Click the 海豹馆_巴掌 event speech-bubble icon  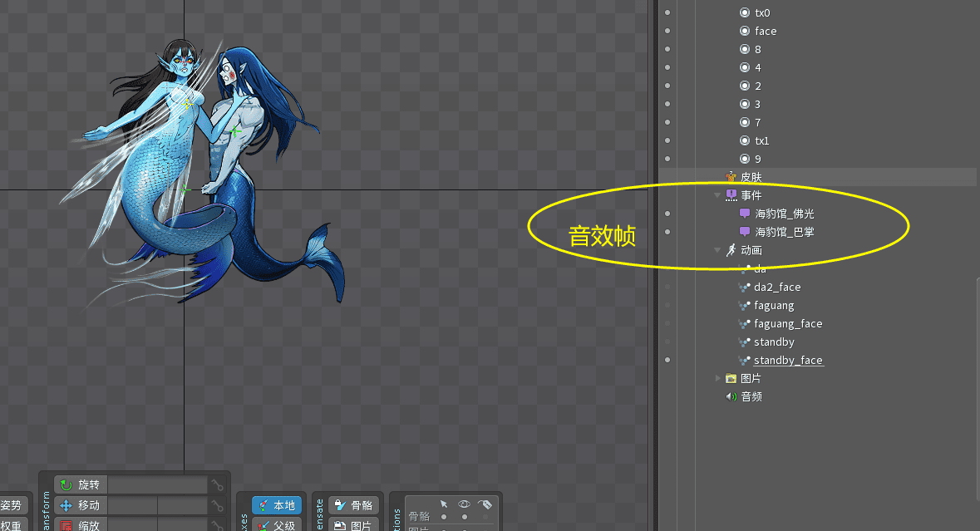pos(744,232)
